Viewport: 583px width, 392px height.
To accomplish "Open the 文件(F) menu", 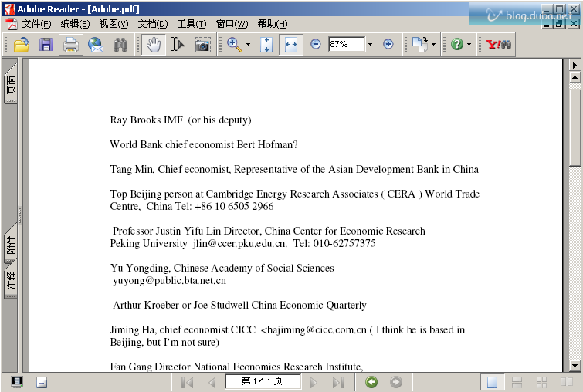I will [x=36, y=24].
